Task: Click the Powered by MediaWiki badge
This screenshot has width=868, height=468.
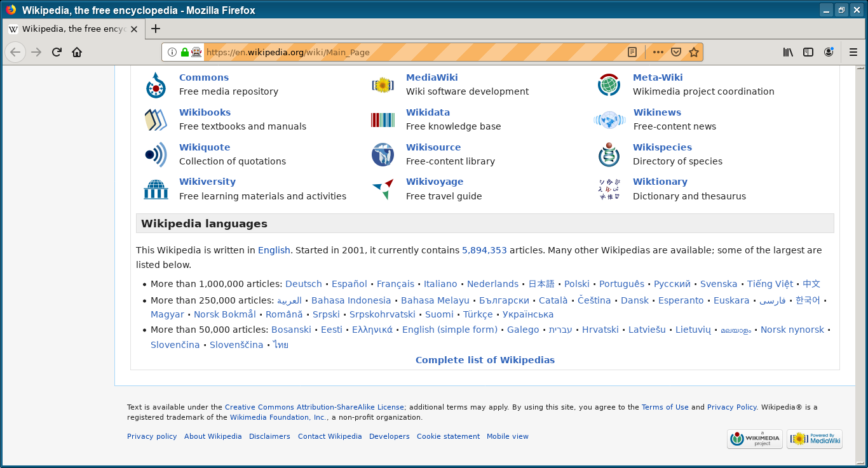Action: (x=814, y=439)
